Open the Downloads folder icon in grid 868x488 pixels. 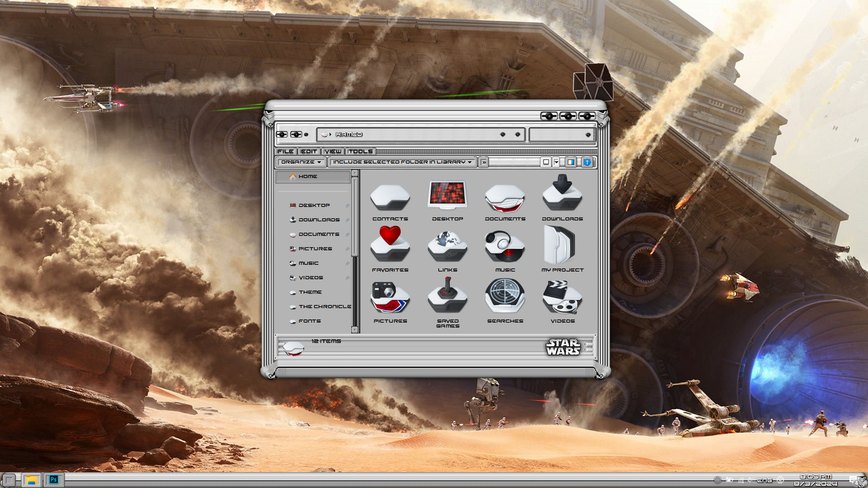(x=562, y=195)
